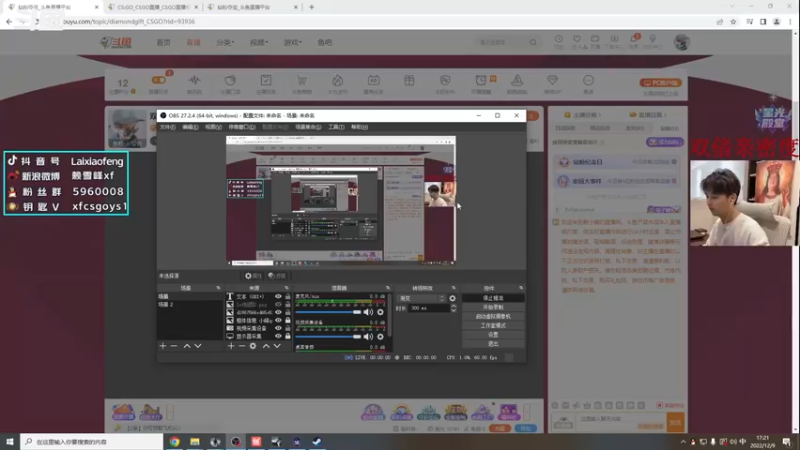
Task: Add a new scene in OBS scenes panel
Action: click(163, 346)
